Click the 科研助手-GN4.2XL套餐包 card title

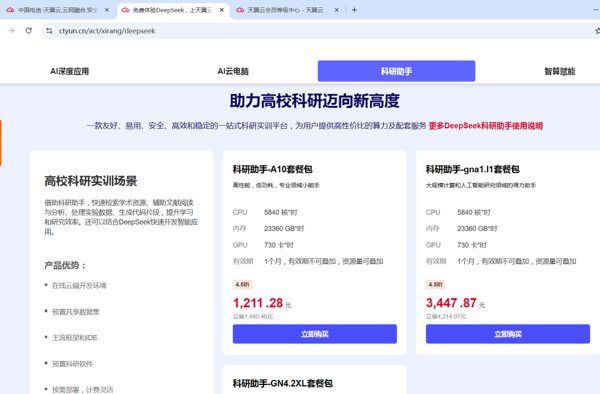click(x=282, y=383)
